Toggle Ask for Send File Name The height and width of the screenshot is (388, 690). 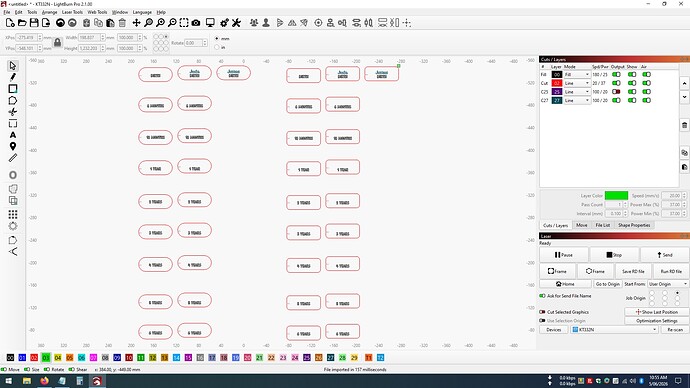tap(542, 296)
